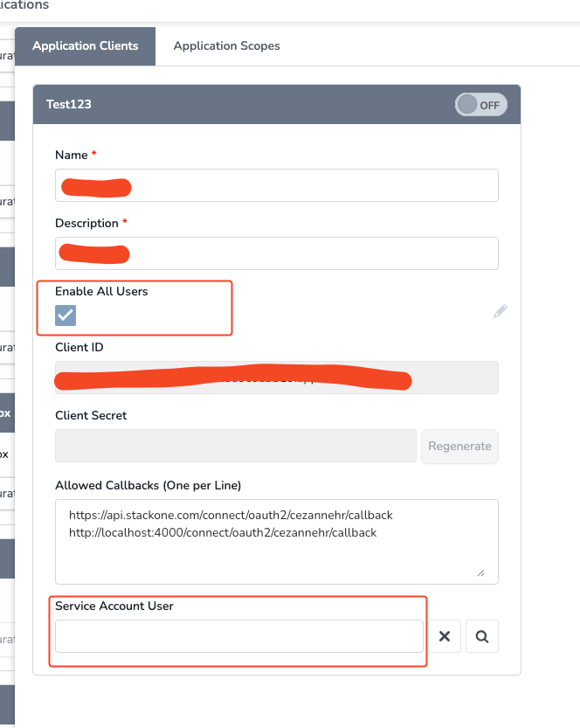The width and height of the screenshot is (580, 728).
Task: Open Service Account User search with magnifier icon
Action: 481,636
